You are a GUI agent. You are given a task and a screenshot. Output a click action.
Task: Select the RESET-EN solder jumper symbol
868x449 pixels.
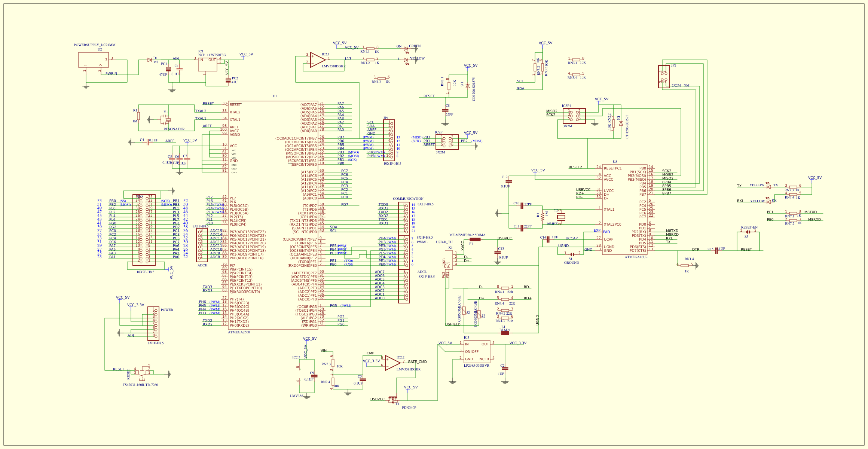(748, 232)
